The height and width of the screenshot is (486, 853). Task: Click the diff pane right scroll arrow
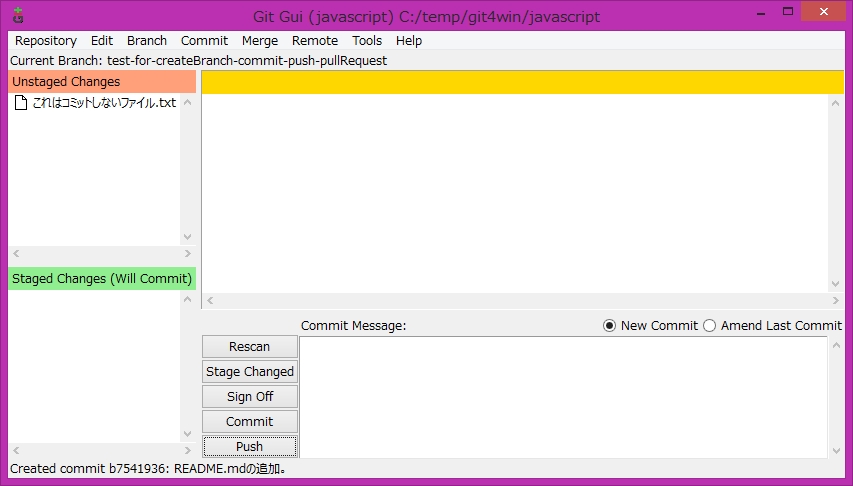coord(836,300)
